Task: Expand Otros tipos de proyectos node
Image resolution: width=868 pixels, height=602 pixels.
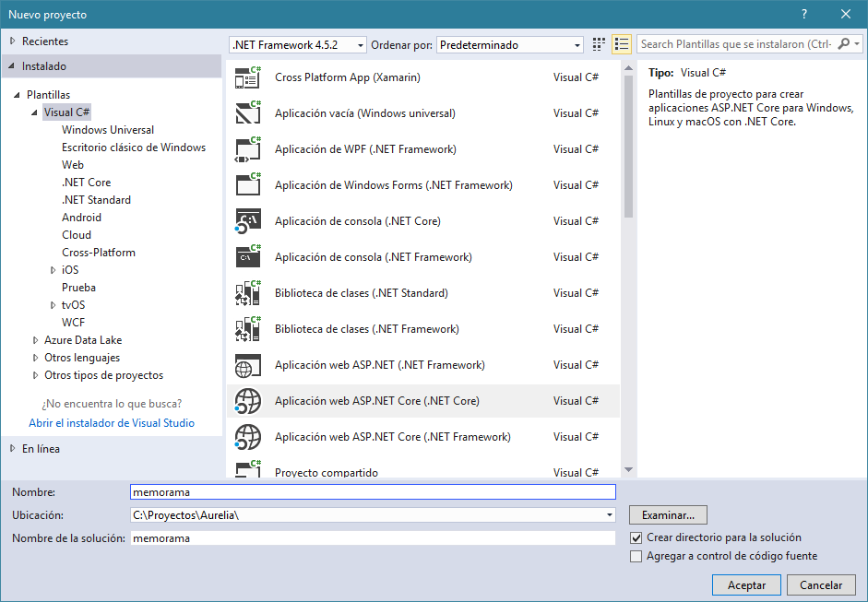Action: (35, 375)
